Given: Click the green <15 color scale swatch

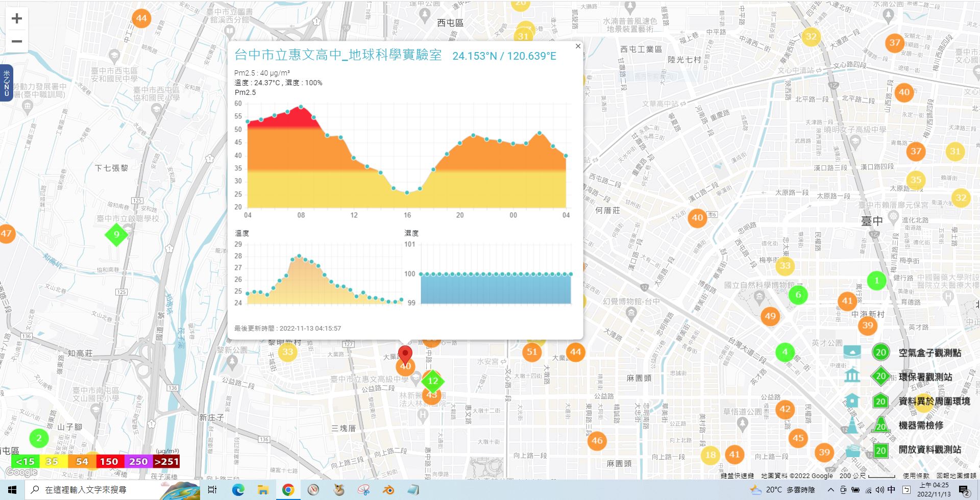Looking at the screenshot, I should [25, 461].
